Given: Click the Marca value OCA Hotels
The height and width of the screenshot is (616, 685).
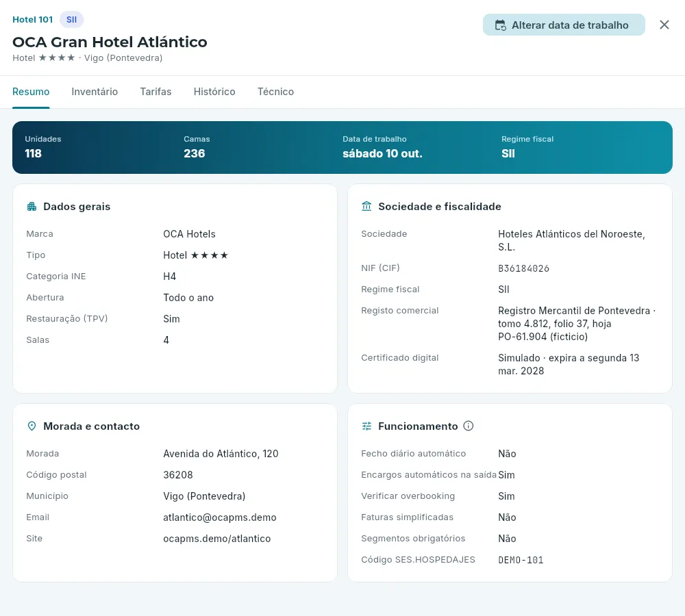Looking at the screenshot, I should (x=189, y=234).
